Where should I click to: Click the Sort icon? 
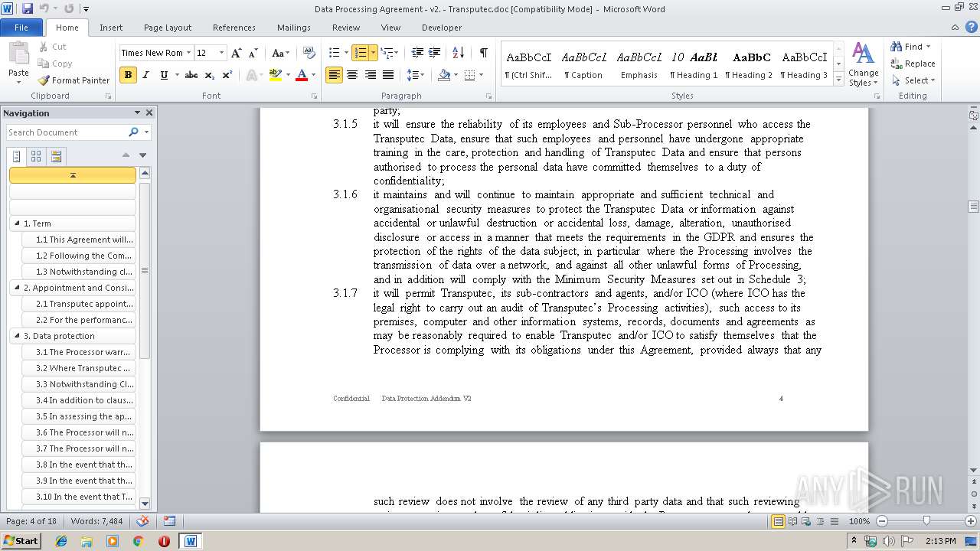click(458, 53)
